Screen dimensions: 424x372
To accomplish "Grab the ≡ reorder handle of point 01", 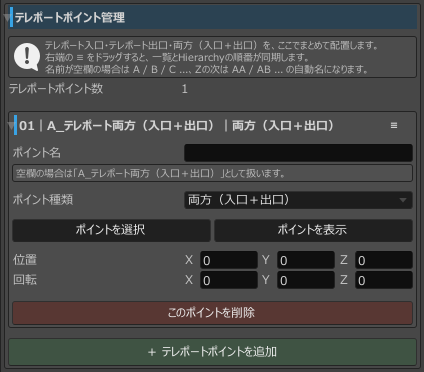I will 394,125.
